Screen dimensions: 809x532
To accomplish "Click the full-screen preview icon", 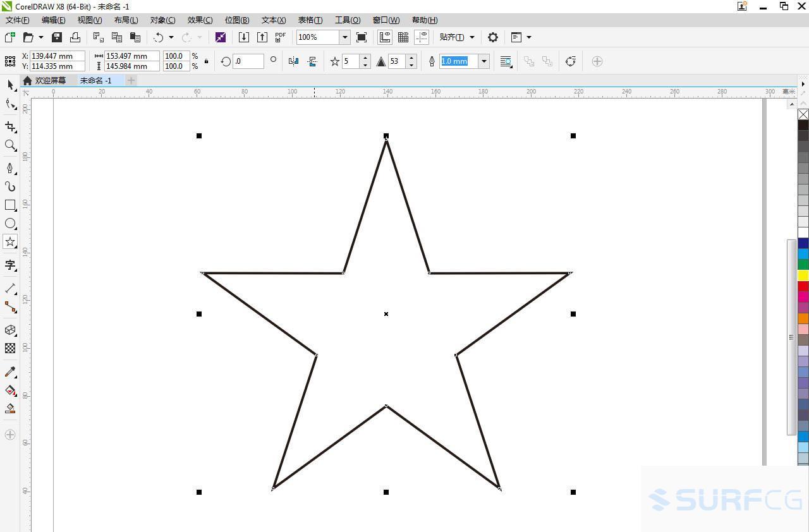I will click(x=362, y=37).
